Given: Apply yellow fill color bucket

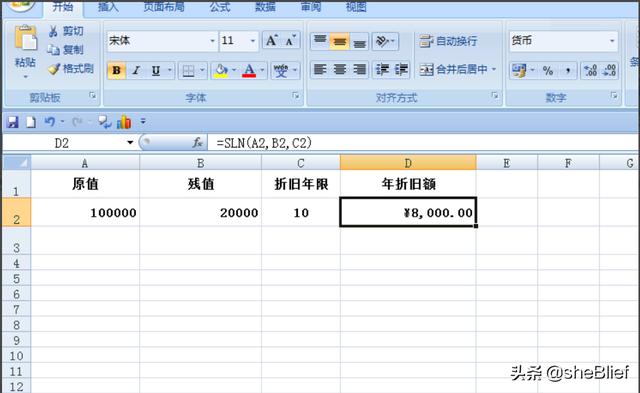Looking at the screenshot, I should pyautogui.click(x=221, y=71).
